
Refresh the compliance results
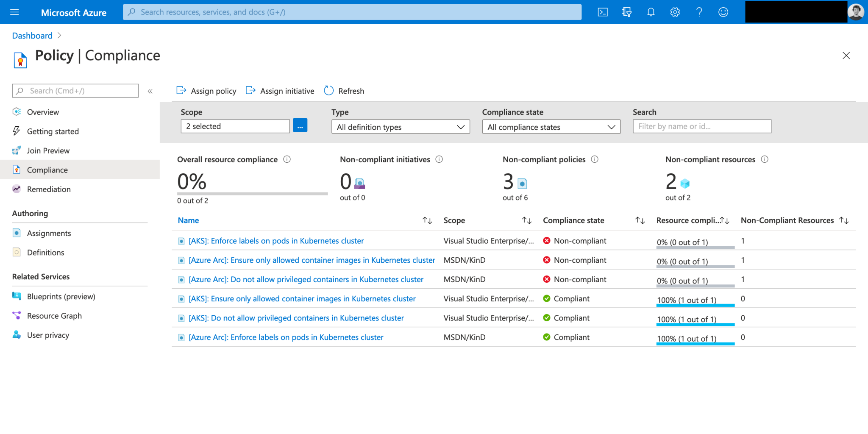(344, 91)
